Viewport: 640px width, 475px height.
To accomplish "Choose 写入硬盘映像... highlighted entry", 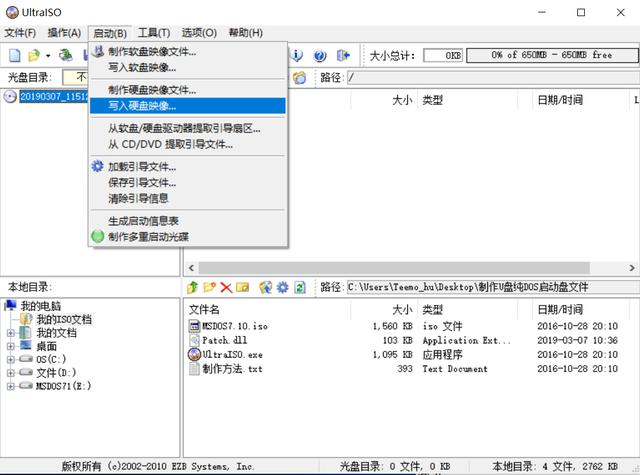I will pyautogui.click(x=188, y=106).
